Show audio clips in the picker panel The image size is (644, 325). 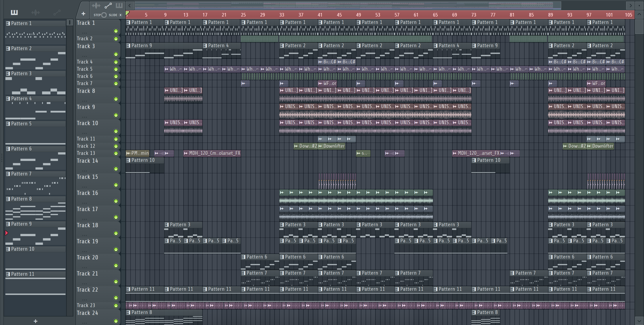coord(36,12)
